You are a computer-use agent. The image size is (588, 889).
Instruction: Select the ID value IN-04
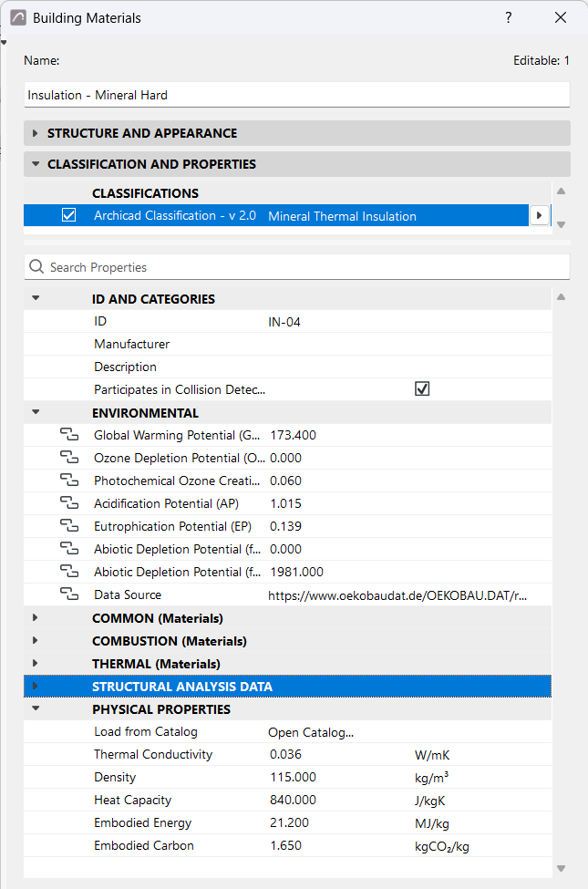point(284,322)
